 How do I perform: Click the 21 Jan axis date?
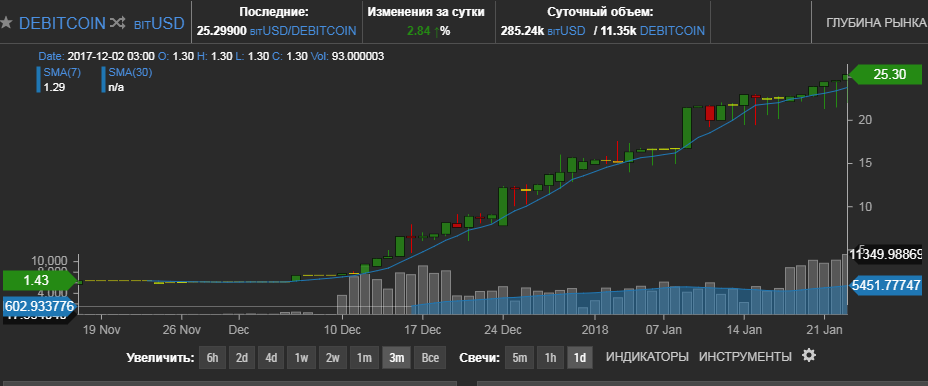[824, 329]
